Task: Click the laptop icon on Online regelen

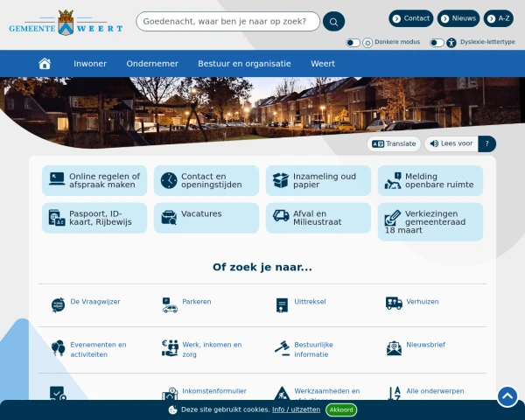Action: [57, 178]
